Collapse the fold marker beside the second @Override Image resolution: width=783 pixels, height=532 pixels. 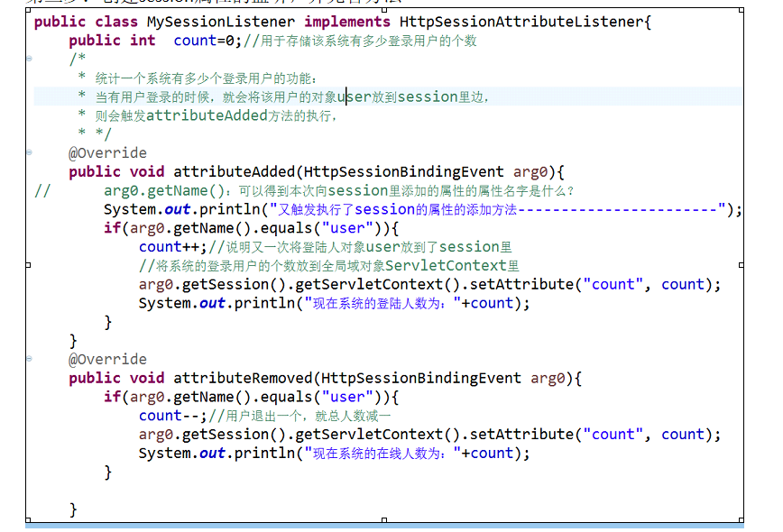[x=30, y=358]
